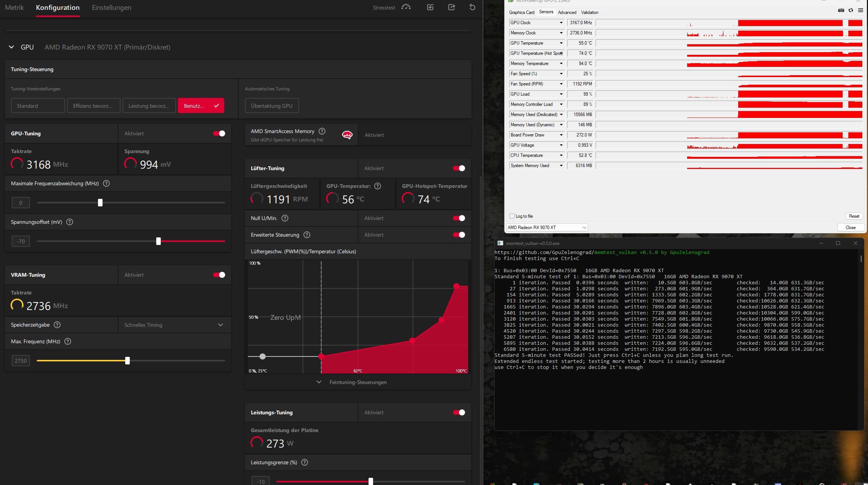Open Board Power Draw sensor dropdown arrow
868x485 pixels.
[561, 135]
